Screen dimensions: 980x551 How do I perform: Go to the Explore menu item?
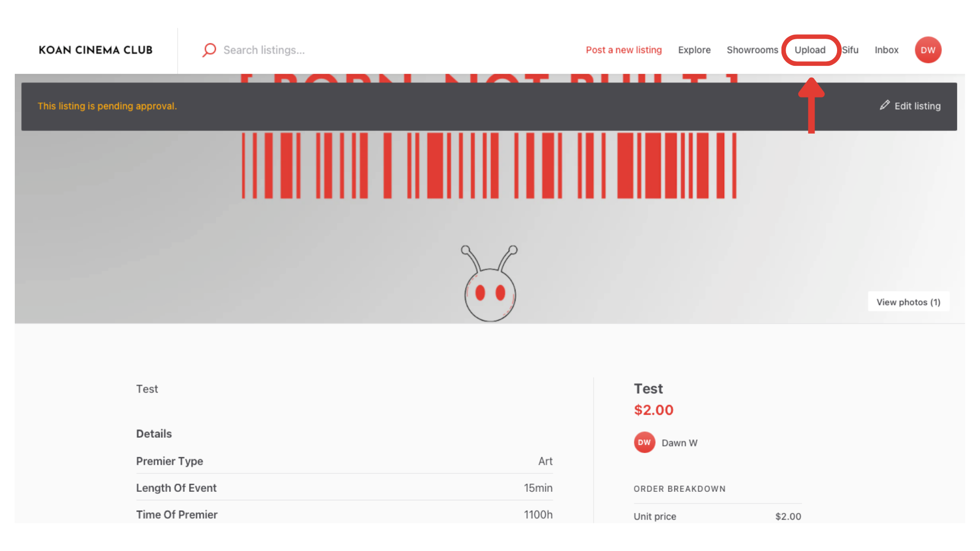click(x=694, y=50)
